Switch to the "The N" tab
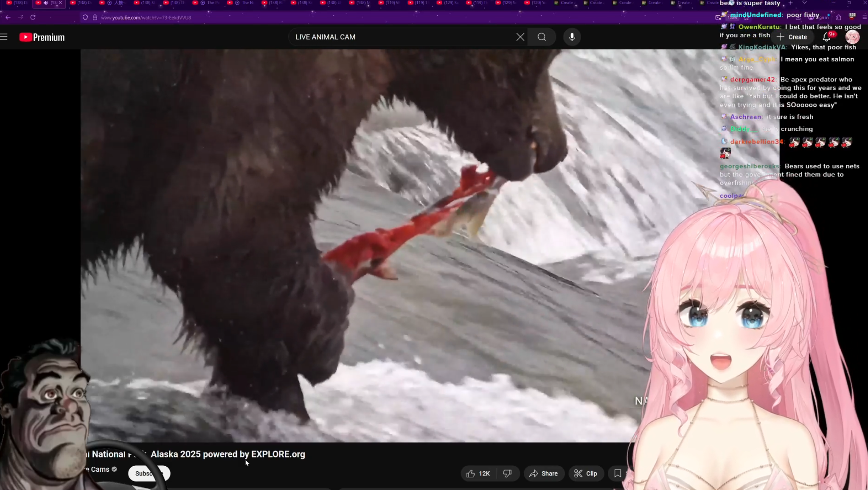868x490 pixels. tap(242, 3)
